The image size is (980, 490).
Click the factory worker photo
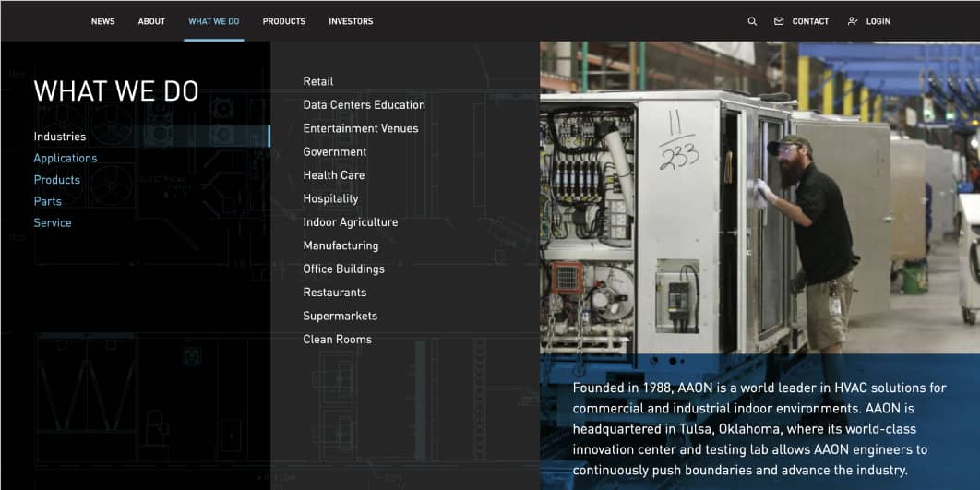759,197
